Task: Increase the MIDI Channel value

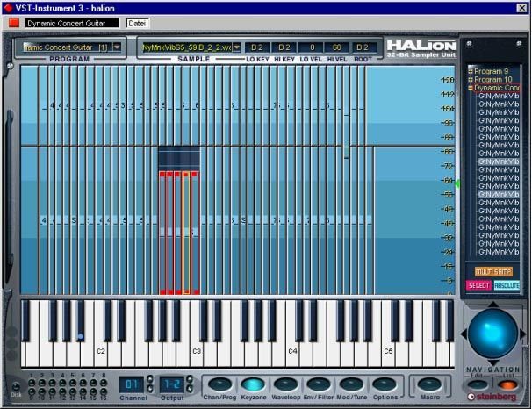Action: point(149,379)
